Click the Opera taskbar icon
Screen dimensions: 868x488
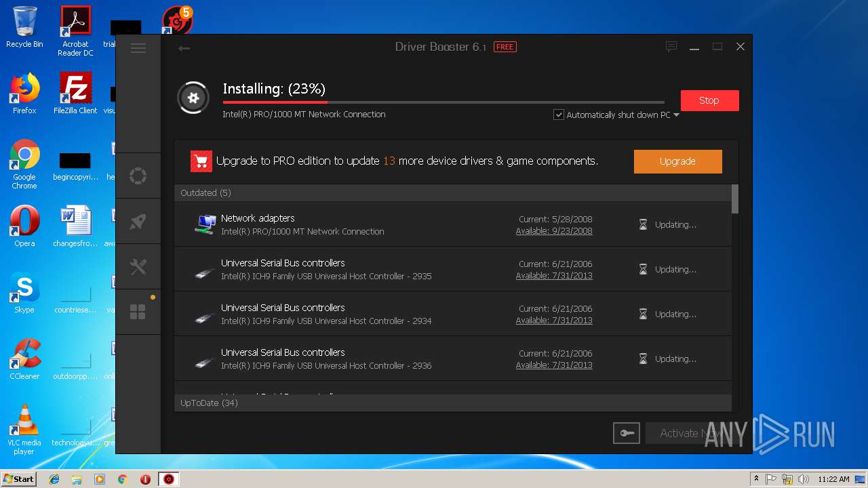point(145,479)
